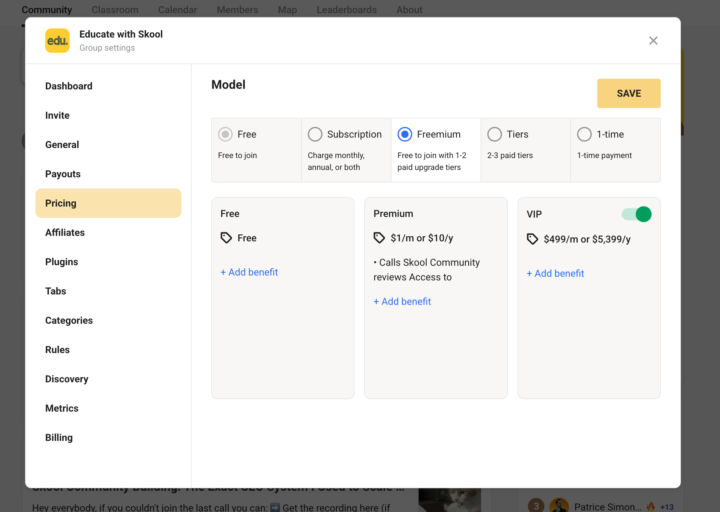Click the edu. group logo icon
720x512 pixels.
pyautogui.click(x=57, y=40)
